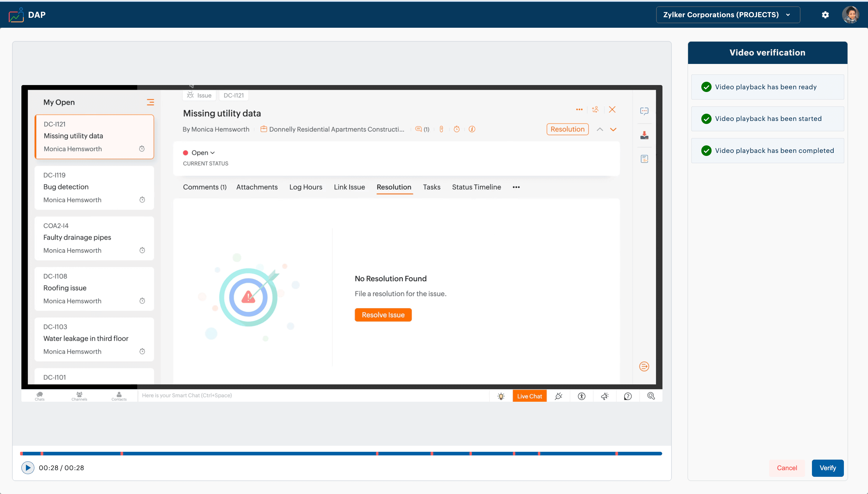Click the help question mark icon
The height and width of the screenshot is (494, 868).
(627, 396)
